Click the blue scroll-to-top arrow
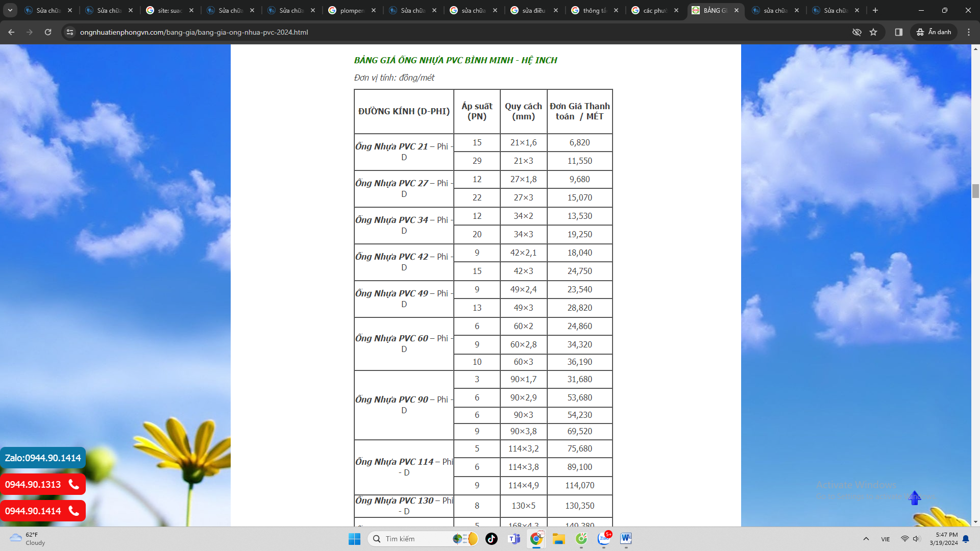This screenshot has height=551, width=980. 915,498
